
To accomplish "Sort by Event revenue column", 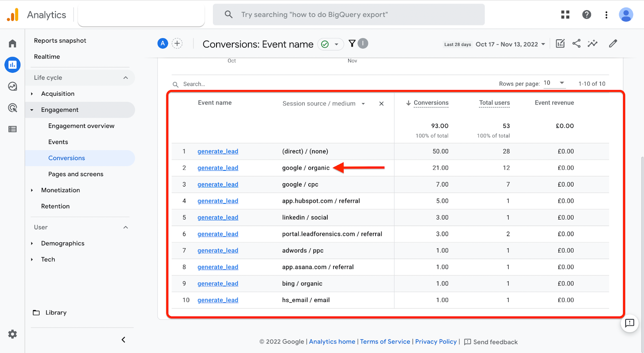I will (x=554, y=103).
